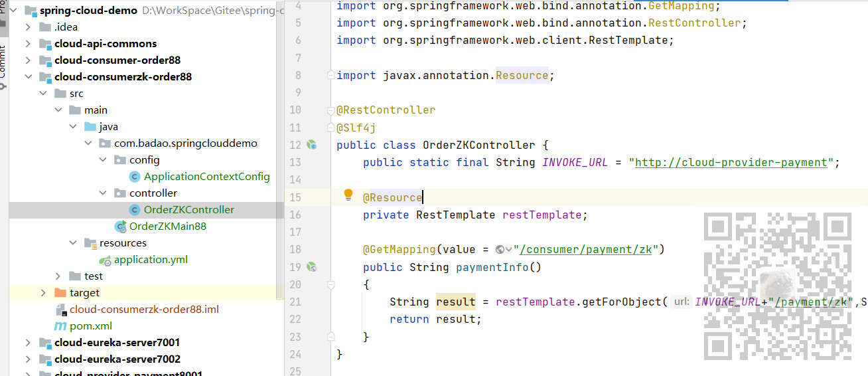
Task: Expand the cloud-eureka-server7002 module
Action: coord(27,359)
